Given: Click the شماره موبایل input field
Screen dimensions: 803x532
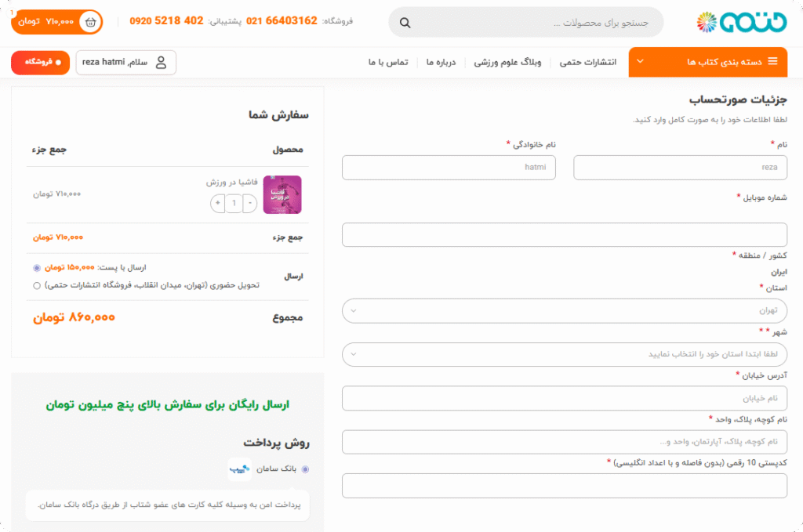Looking at the screenshot, I should [x=565, y=235].
